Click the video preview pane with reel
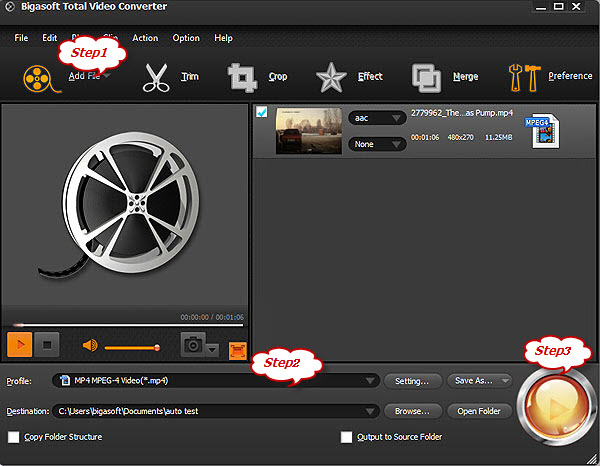The height and width of the screenshot is (466, 600). [124, 205]
